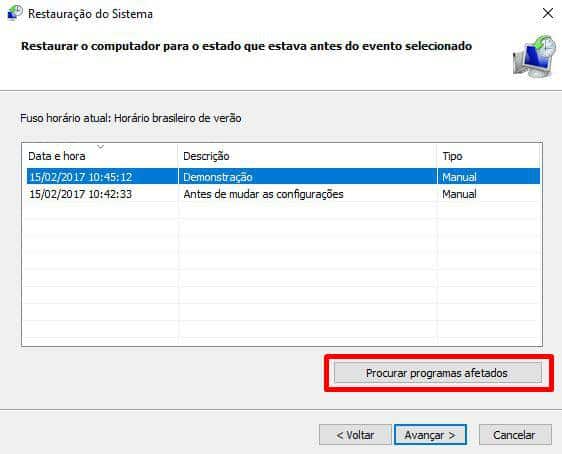Proceed with the Avançar button
The image size is (562, 454).
[x=430, y=435]
